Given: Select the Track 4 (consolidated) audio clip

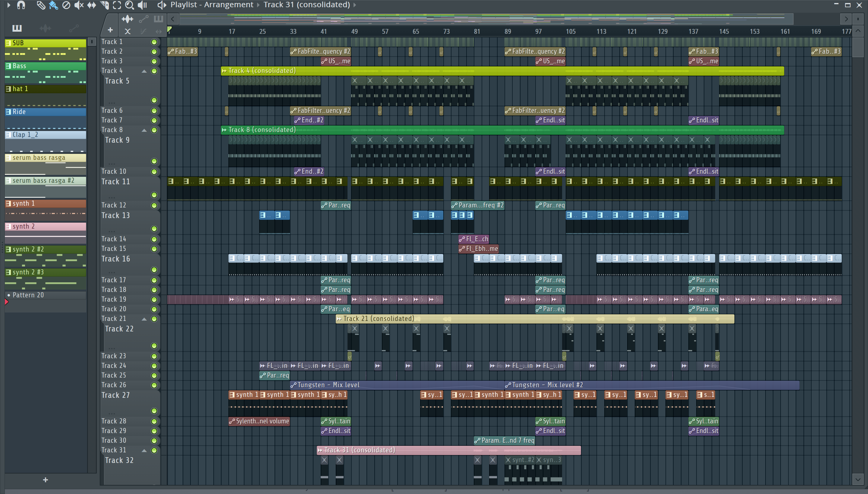Looking at the screenshot, I should click(x=502, y=71).
